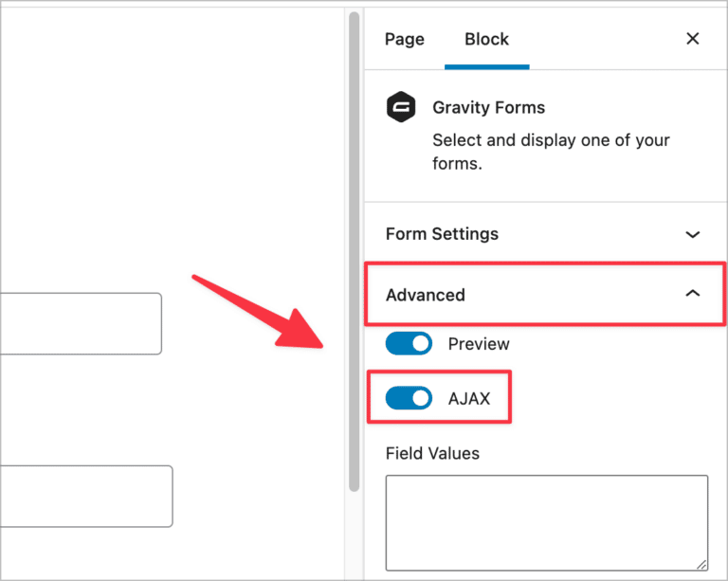Click the Form Settings heading

click(442, 234)
